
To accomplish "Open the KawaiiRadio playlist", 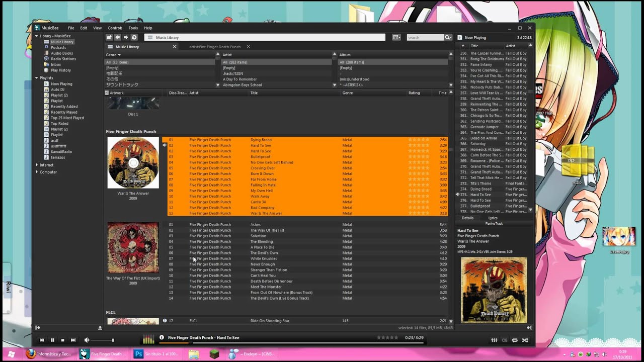I will 61,152.
